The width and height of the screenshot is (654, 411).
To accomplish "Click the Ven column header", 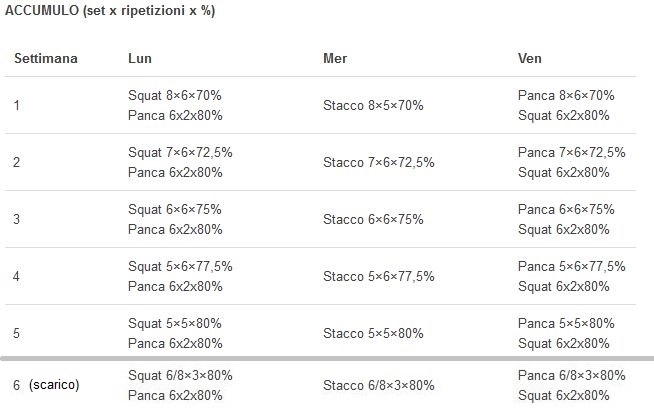I will point(530,58).
